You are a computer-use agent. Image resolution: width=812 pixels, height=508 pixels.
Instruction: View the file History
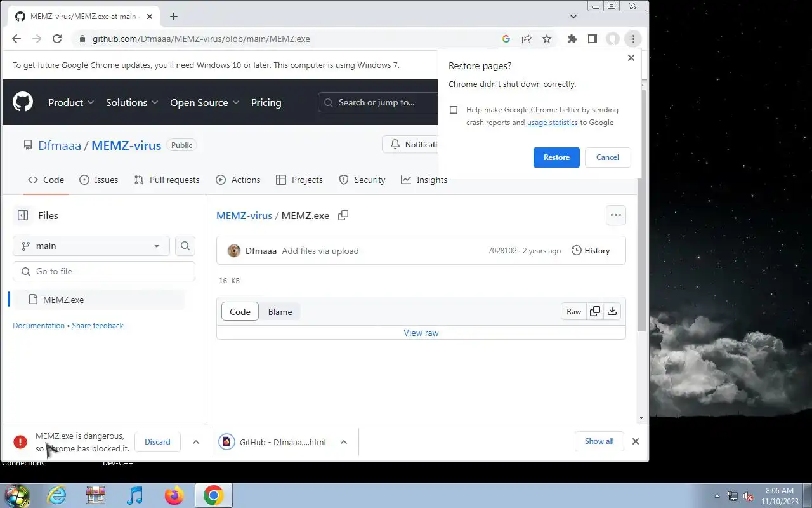[591, 250]
